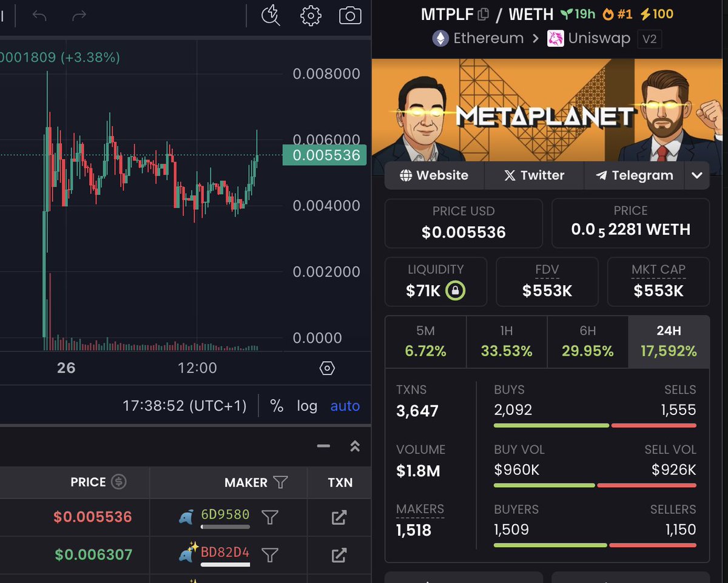
Task: Redo the last chart action
Action: tap(79, 16)
